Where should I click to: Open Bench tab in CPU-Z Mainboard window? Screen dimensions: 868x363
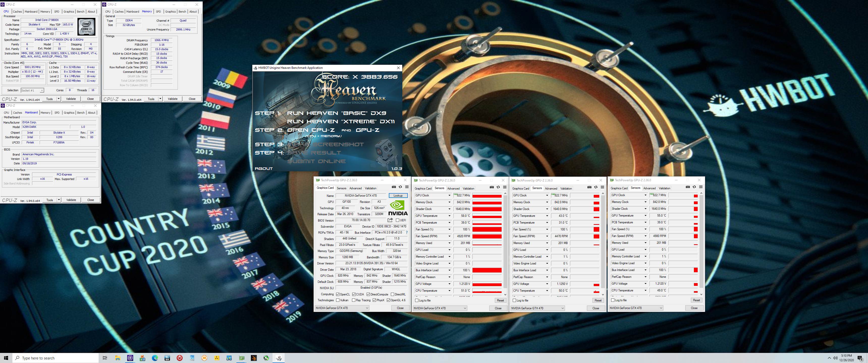[81, 112]
